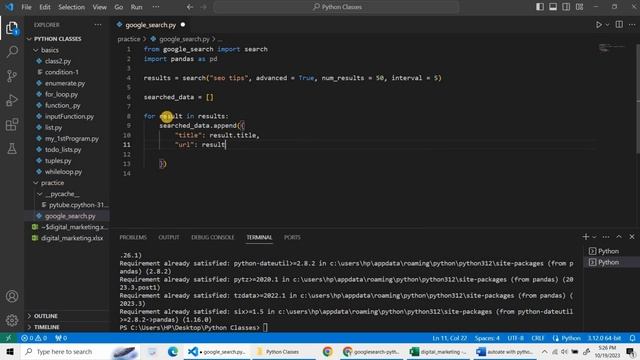Image resolution: width=640 pixels, height=360 pixels.
Task: Toggle secondary side bar layout icon
Action: coord(566,7)
